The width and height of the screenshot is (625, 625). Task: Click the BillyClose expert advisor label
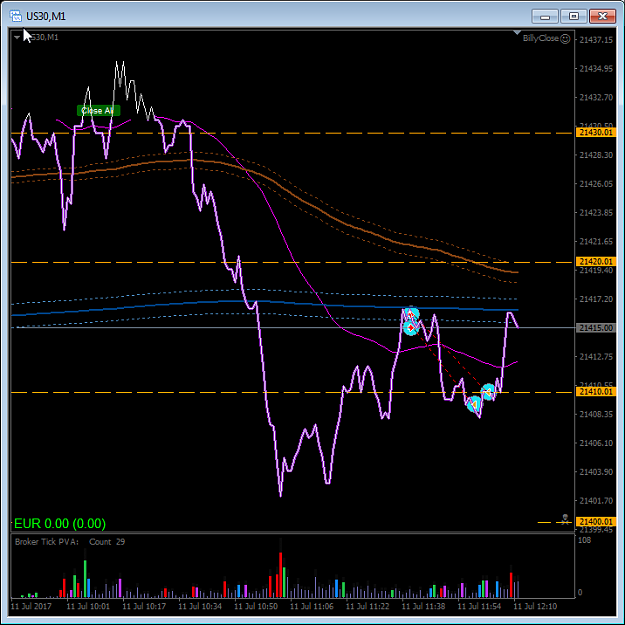pos(540,38)
